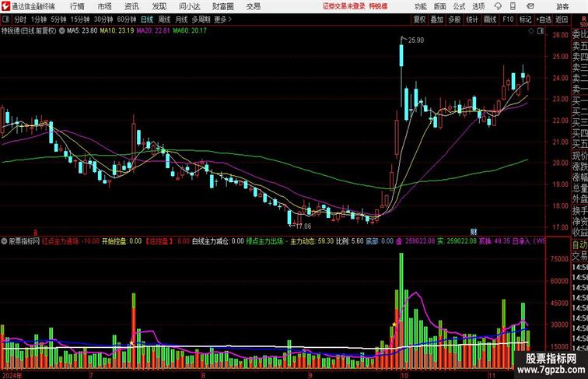Open the F10 company info button
588x379 pixels.
tap(508, 19)
